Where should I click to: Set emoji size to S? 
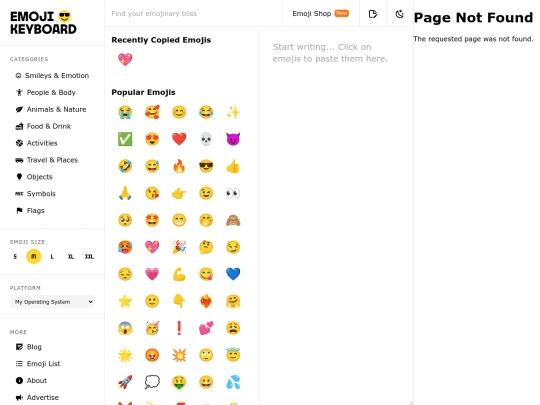(15, 257)
